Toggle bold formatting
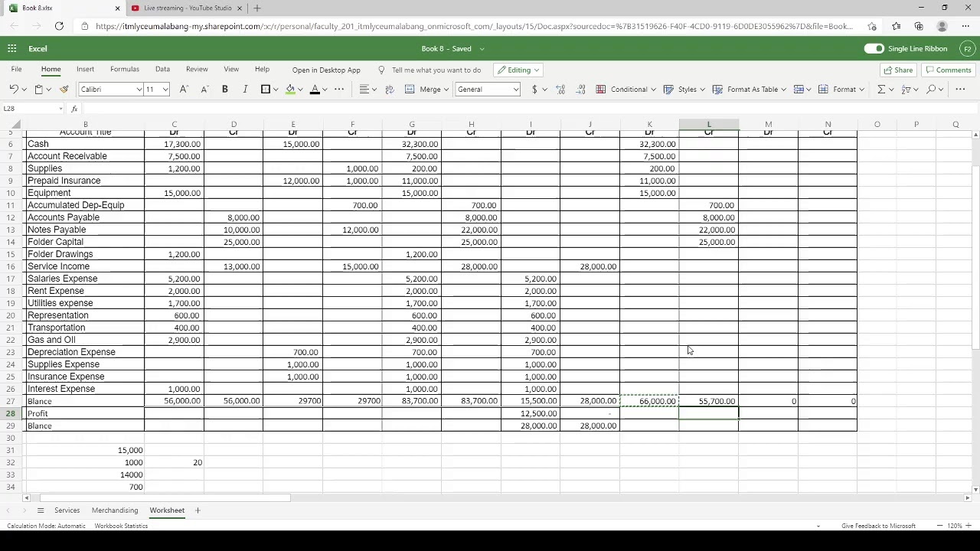 (225, 90)
